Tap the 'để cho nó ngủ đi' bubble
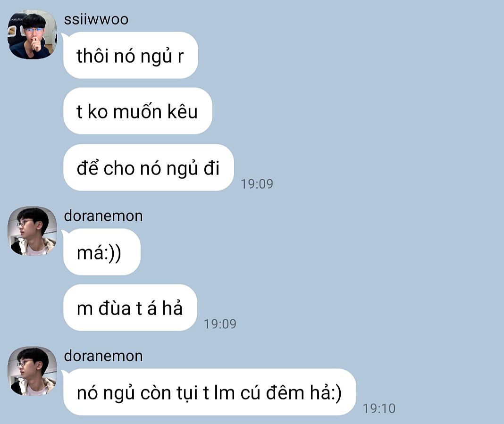 (x=149, y=168)
